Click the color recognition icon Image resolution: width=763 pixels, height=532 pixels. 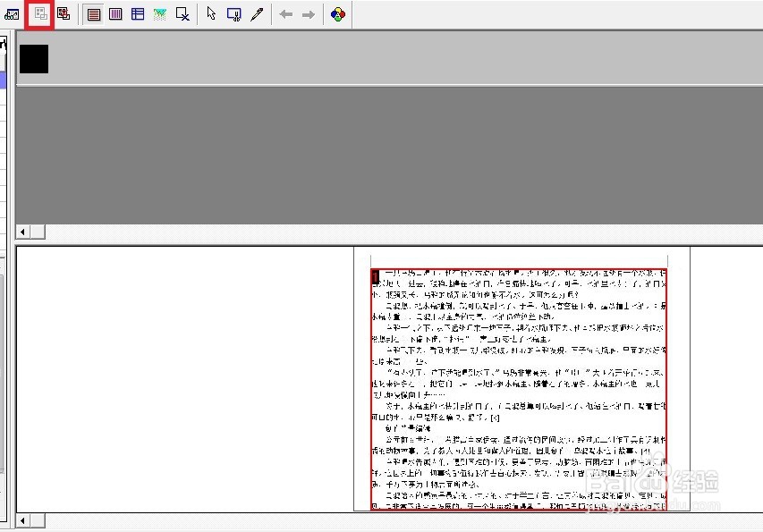coord(337,13)
